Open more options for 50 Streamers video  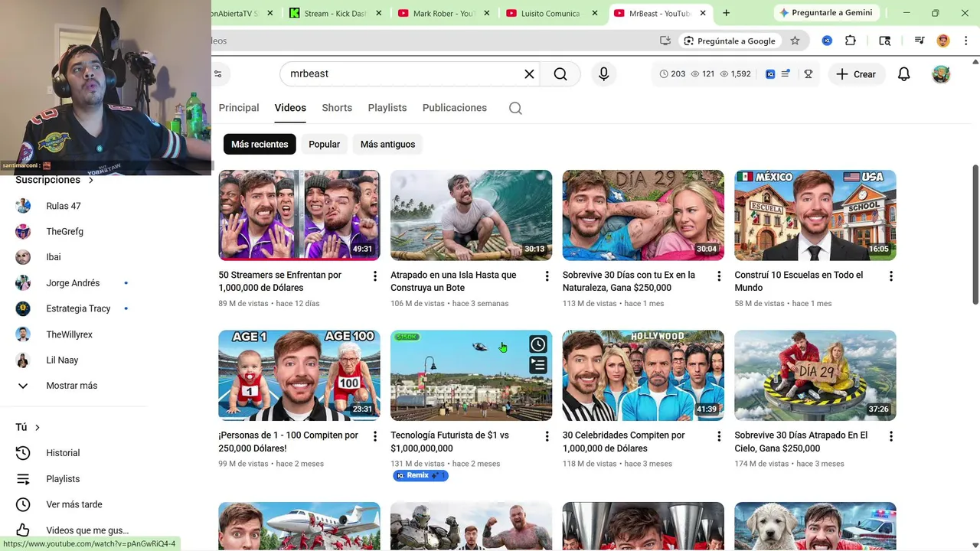374,276
